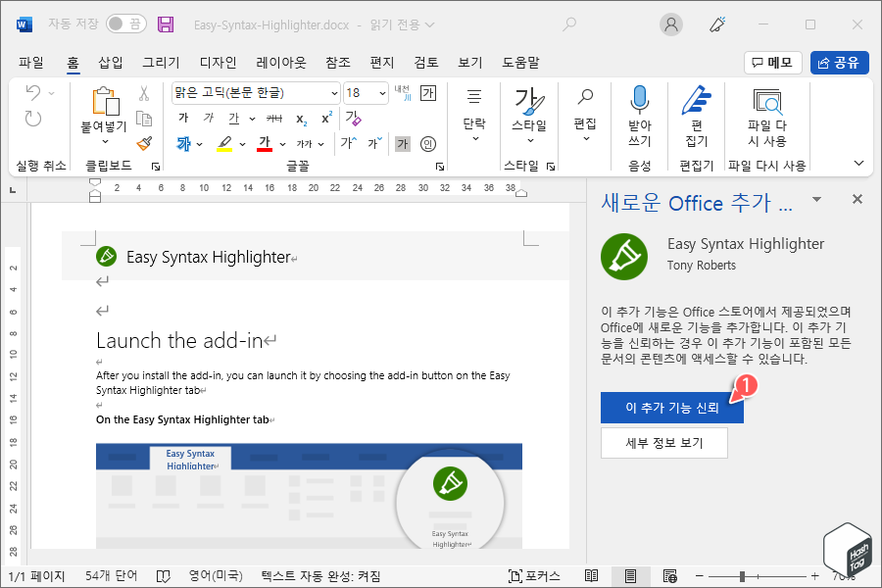Apply subscript formatting
Image resolution: width=882 pixels, height=588 pixels.
tap(301, 120)
